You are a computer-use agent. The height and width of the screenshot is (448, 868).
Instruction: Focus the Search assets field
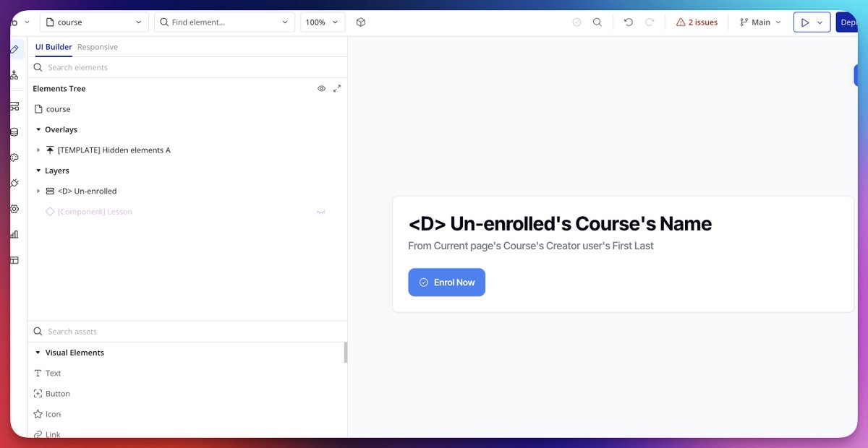(x=187, y=332)
